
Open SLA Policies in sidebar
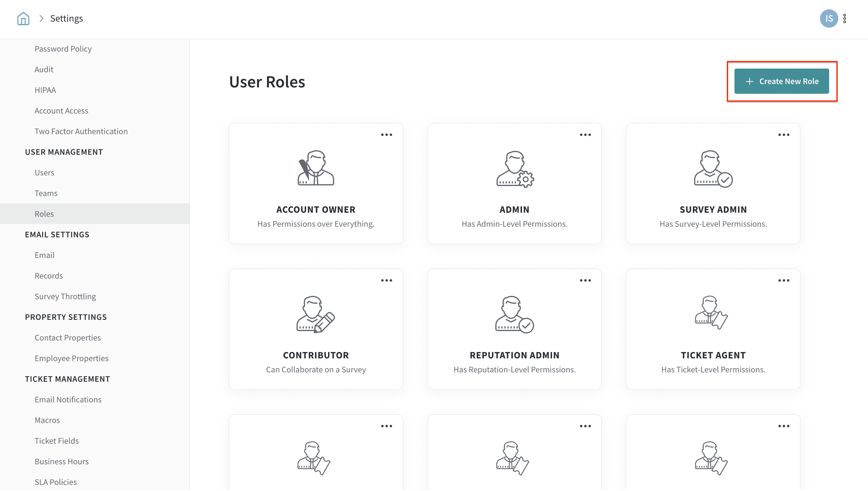click(56, 482)
